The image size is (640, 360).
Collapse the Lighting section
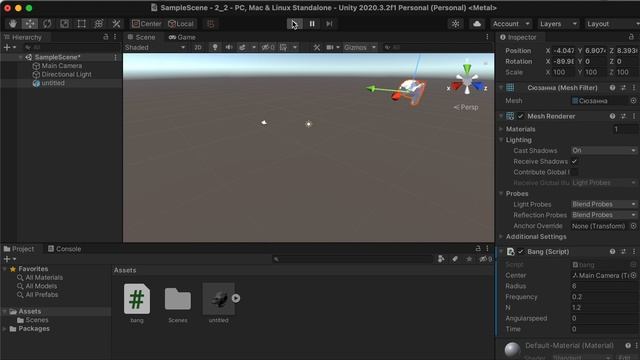coord(501,140)
